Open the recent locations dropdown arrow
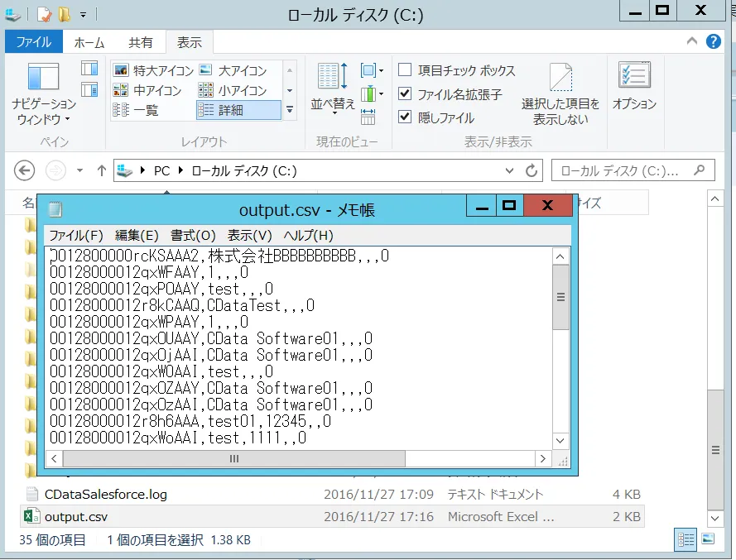 tap(79, 171)
